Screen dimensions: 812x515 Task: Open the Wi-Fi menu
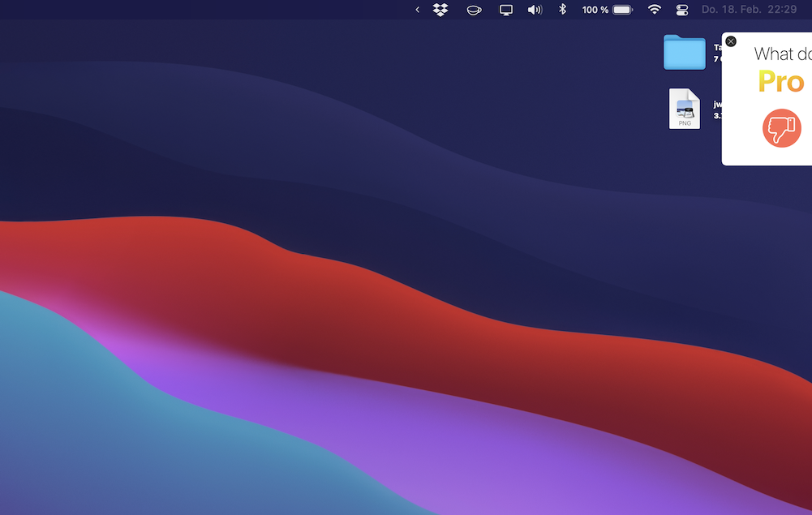[655, 10]
